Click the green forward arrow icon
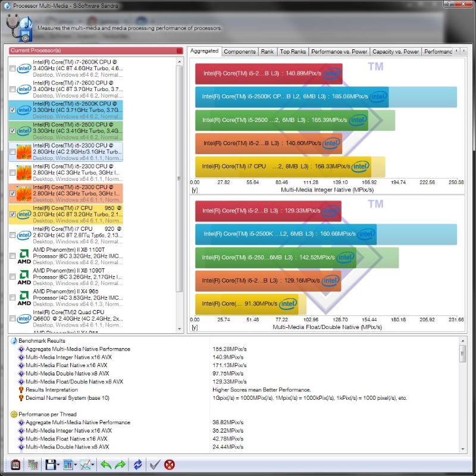The width and height of the screenshot is (476, 476). [121, 465]
